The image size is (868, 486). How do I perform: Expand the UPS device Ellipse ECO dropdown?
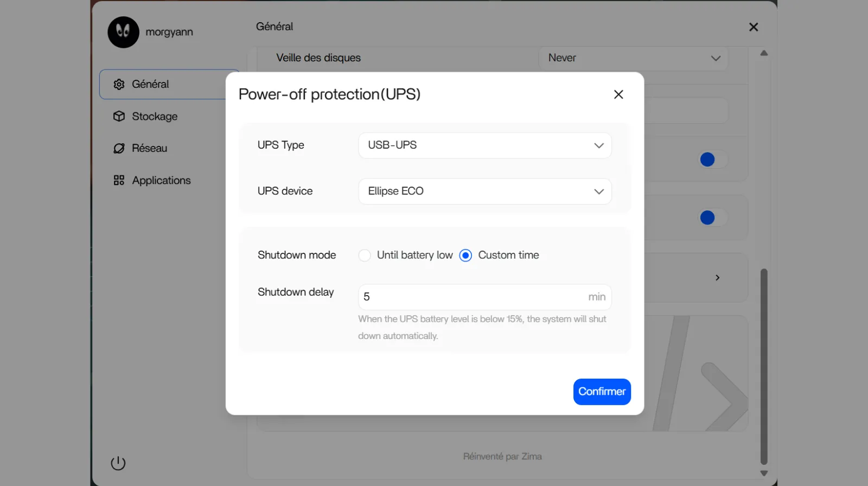pyautogui.click(x=484, y=191)
